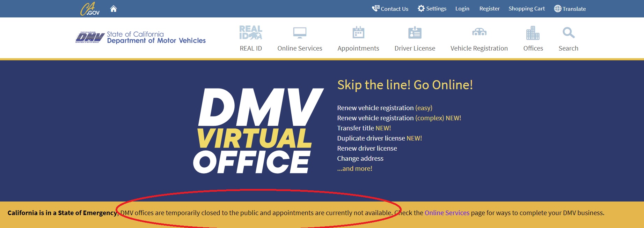Open the Translate label
This screenshot has height=228, width=644.
(574, 9)
